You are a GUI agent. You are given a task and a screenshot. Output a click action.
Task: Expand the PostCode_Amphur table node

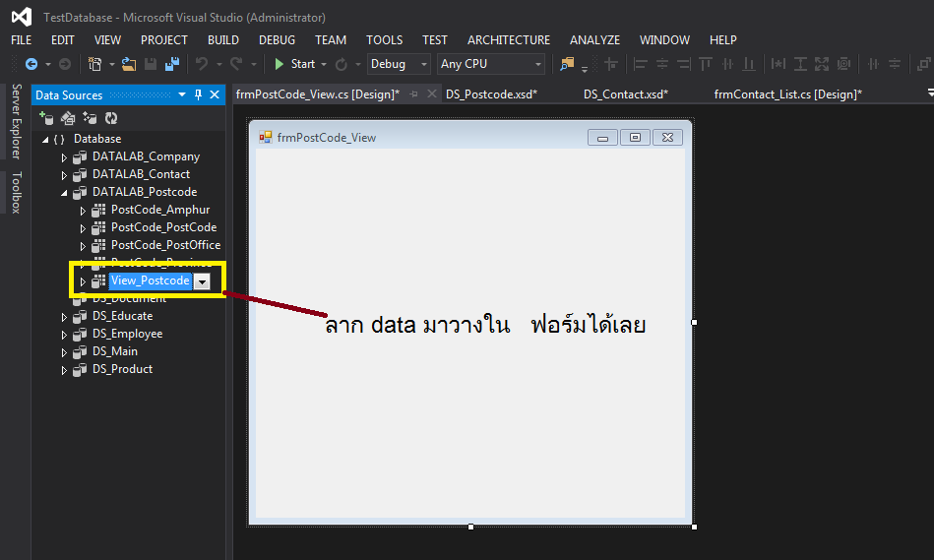[83, 211]
